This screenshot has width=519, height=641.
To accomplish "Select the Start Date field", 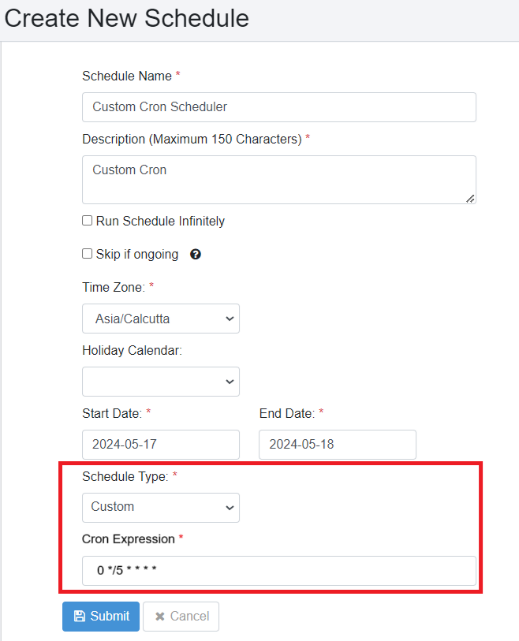I will tap(161, 444).
